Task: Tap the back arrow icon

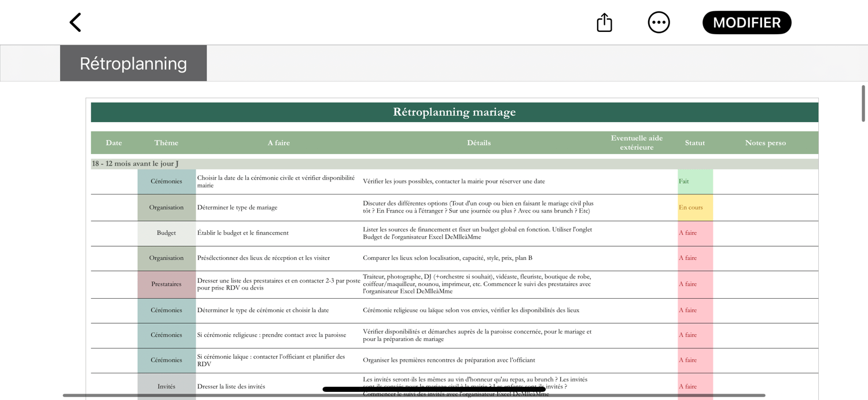Action: click(75, 23)
